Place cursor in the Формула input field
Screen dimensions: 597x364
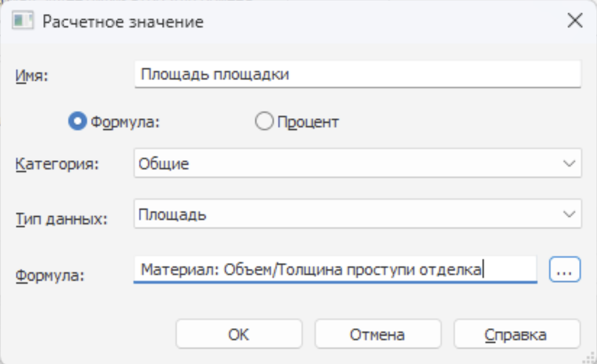[335, 270]
